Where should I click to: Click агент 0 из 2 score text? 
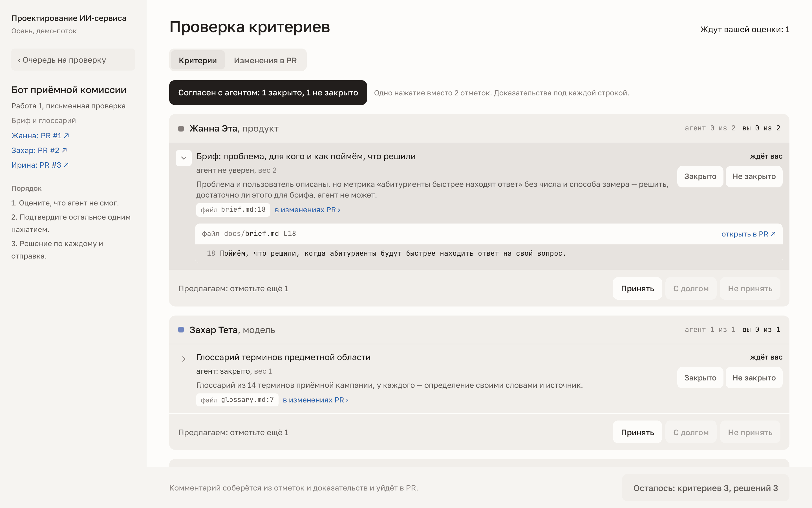[x=710, y=128]
